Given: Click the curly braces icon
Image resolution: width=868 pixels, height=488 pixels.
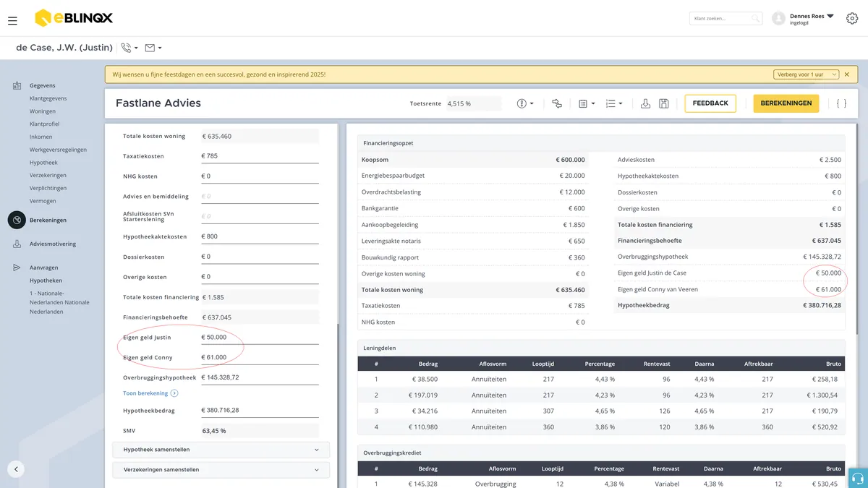Looking at the screenshot, I should 841,103.
